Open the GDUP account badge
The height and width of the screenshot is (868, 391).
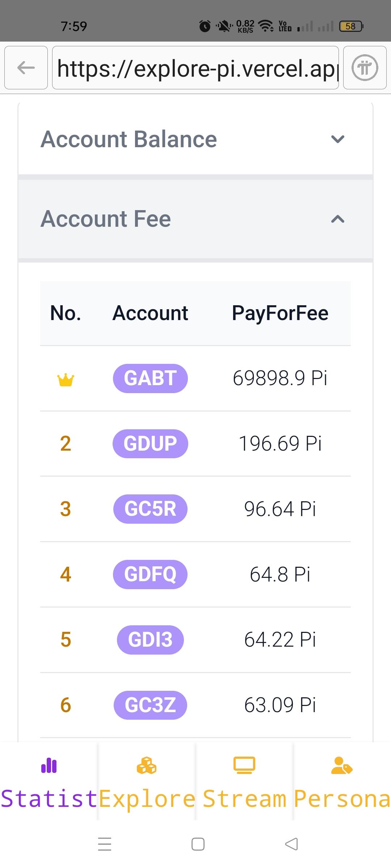click(150, 444)
